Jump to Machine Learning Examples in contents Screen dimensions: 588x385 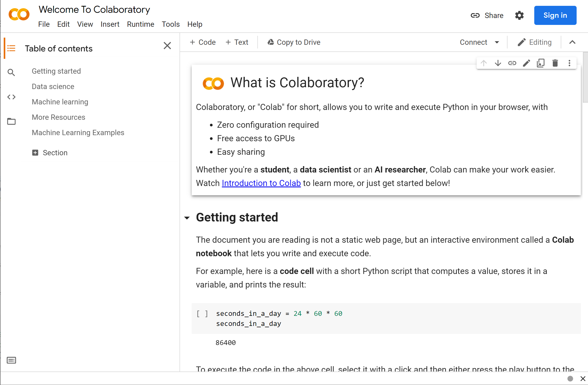point(78,132)
